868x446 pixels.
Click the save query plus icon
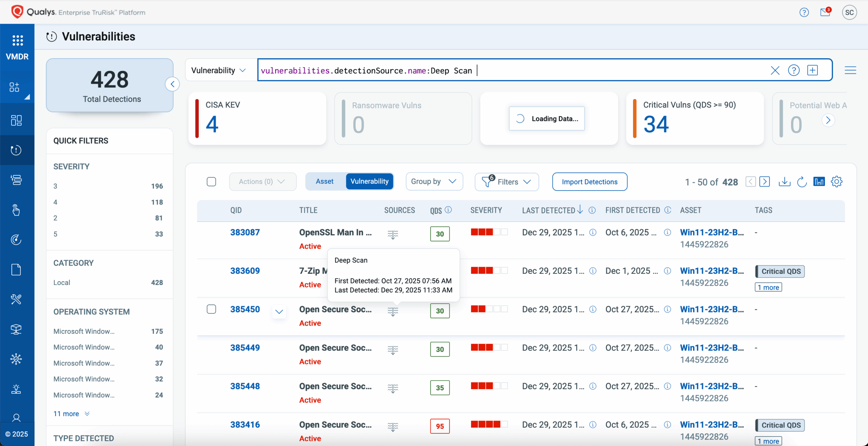(812, 70)
